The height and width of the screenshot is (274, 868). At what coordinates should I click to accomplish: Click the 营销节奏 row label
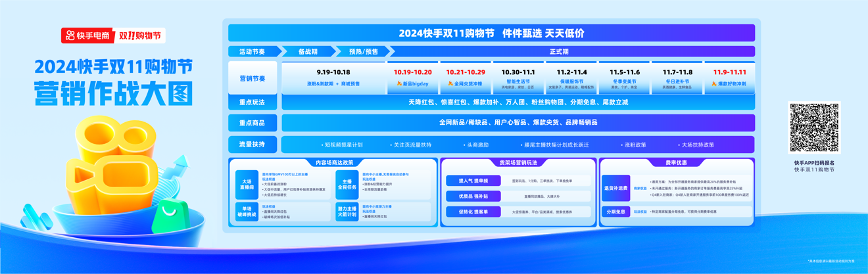pos(252,78)
